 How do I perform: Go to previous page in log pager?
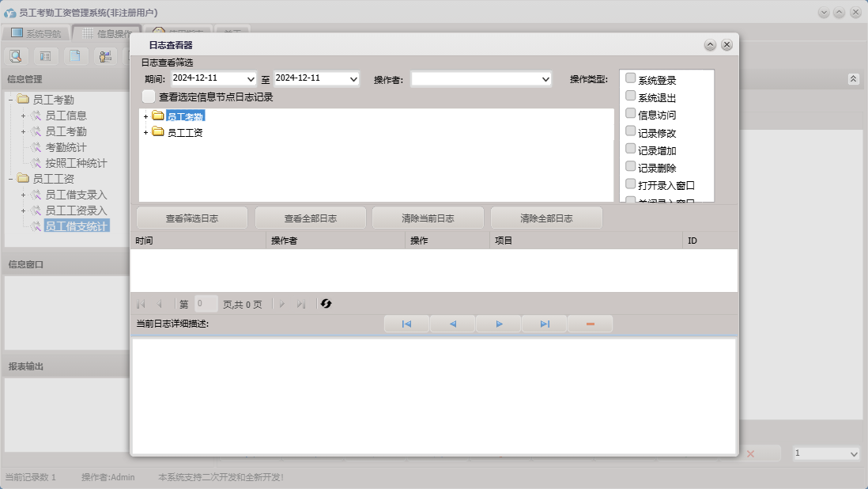(160, 304)
